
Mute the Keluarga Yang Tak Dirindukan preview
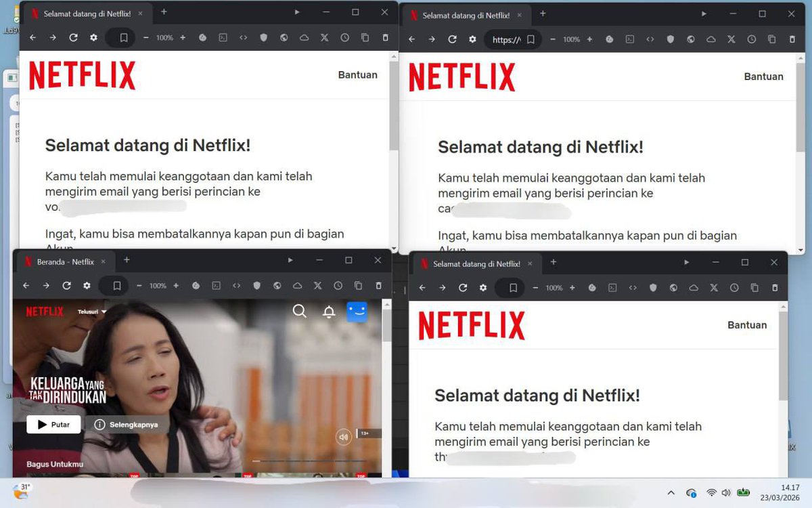click(x=344, y=437)
